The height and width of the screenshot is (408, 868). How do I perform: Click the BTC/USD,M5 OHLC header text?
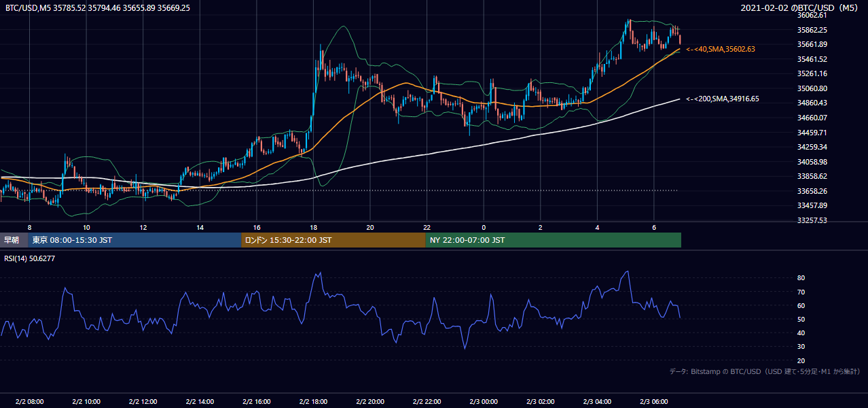98,8
